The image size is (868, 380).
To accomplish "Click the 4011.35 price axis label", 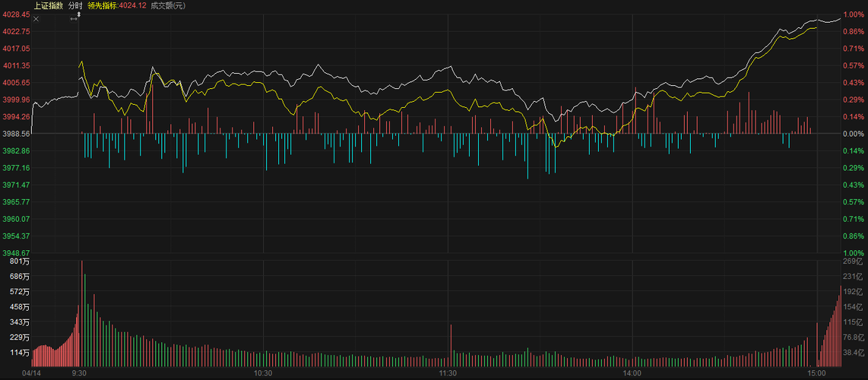I will tap(16, 65).
